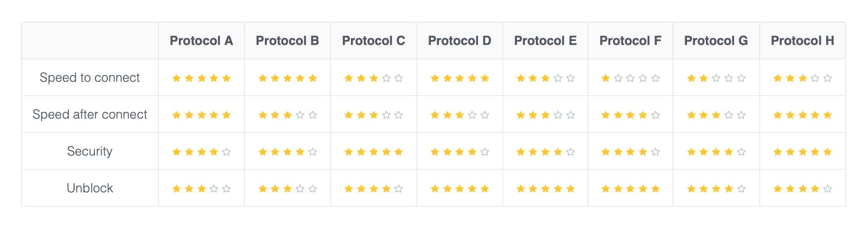Click Protocol A Speed to connect star rating
This screenshot has height=231, width=868.
[201, 78]
